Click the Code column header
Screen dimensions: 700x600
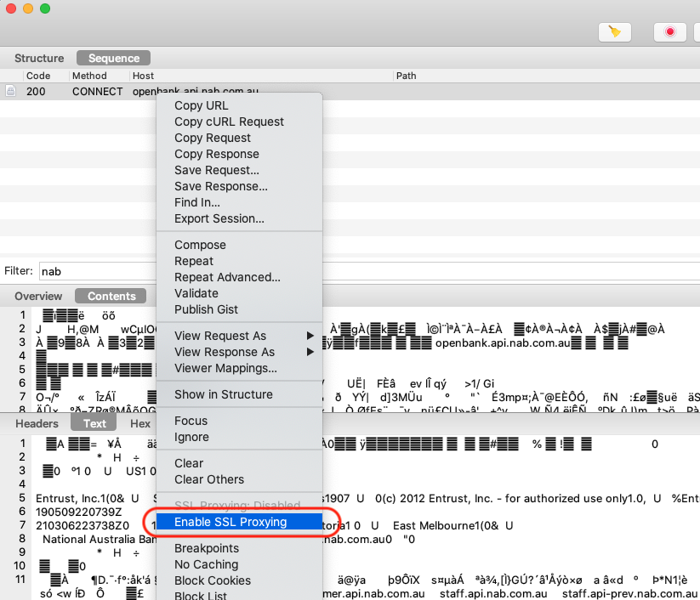pos(38,76)
